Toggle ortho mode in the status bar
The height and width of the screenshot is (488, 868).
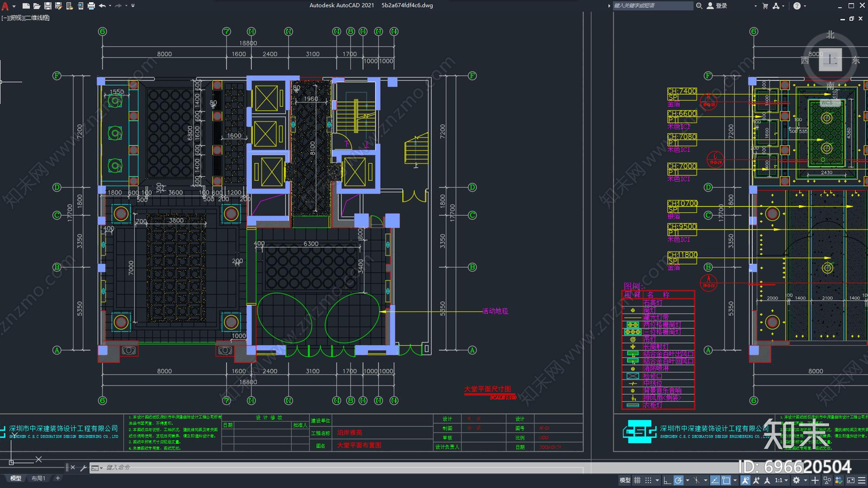point(667,480)
